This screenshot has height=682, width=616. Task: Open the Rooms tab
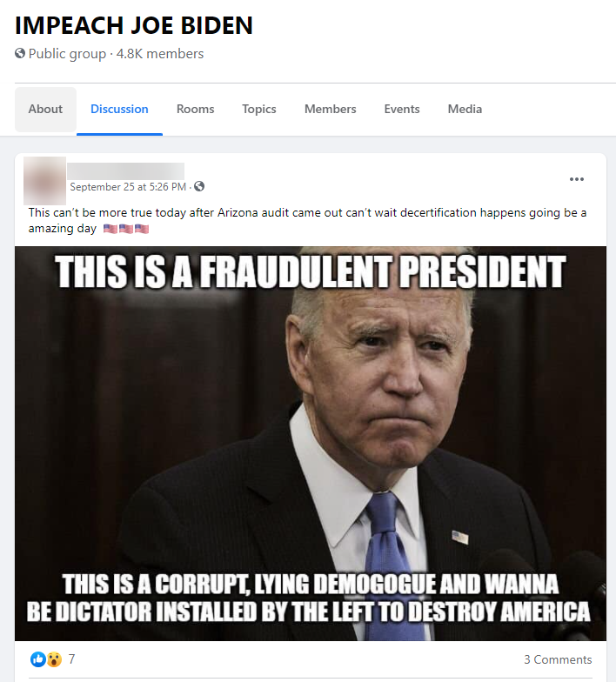195,110
